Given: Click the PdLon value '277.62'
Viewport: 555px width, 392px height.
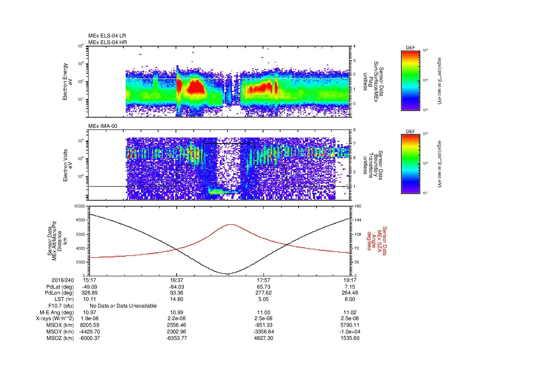Looking at the screenshot, I should (x=264, y=293).
